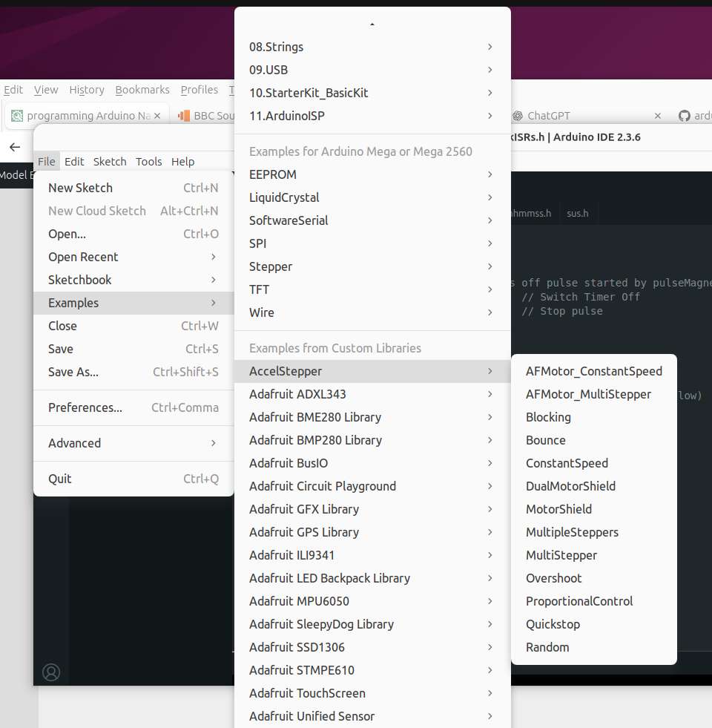Viewport: 712px width, 728px height.
Task: Expand the 11.ArduinoISP examples
Action: tap(372, 116)
